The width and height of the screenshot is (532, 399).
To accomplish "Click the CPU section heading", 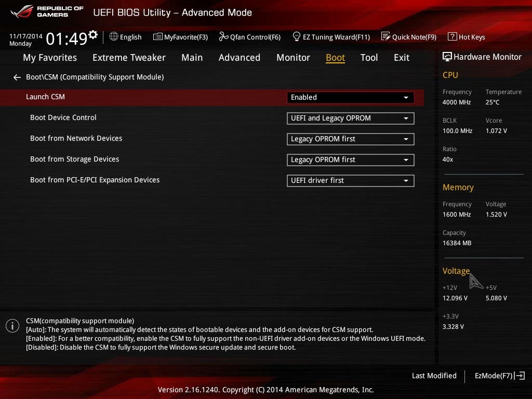I will click(450, 75).
